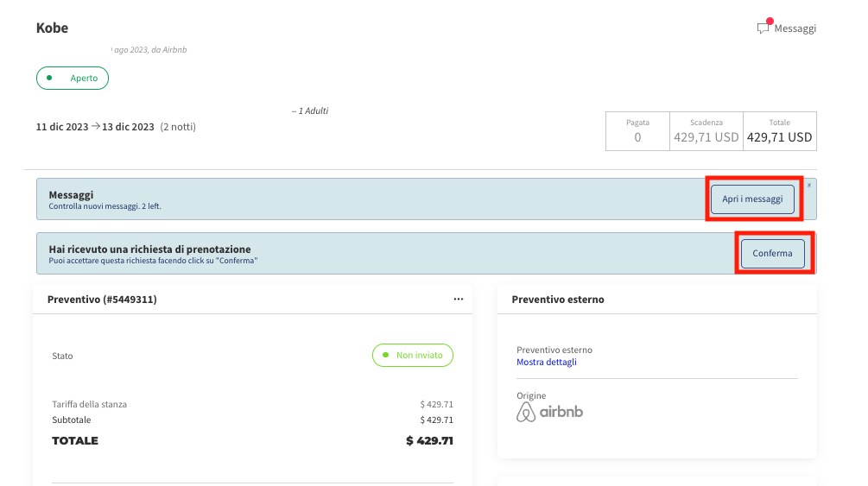Click the Preventivo esterno panel title

558,300
